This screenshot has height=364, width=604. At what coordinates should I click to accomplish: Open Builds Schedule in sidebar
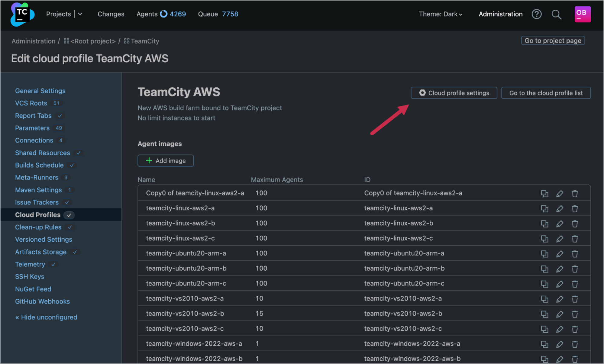39,165
